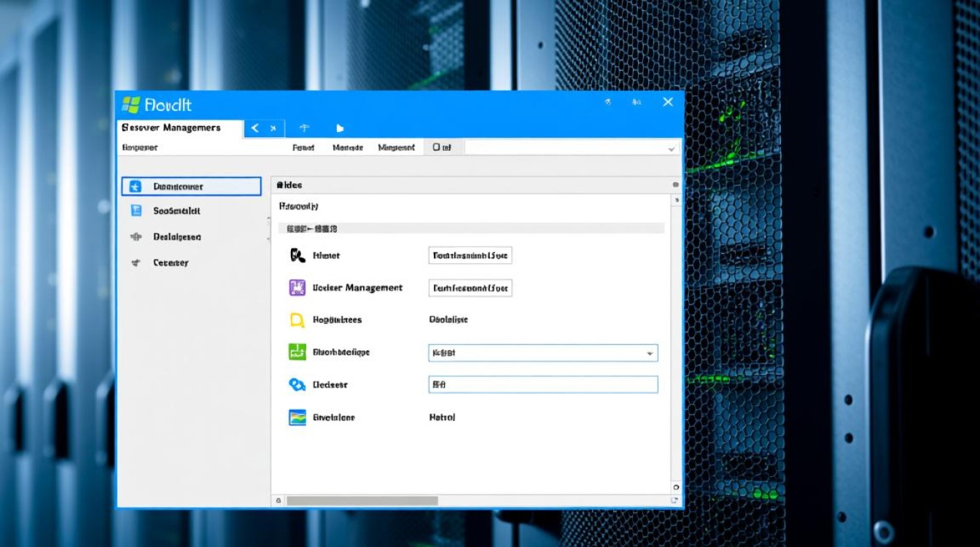Click the button in the Management row
Screen dimensions: 980x547
click(x=470, y=288)
